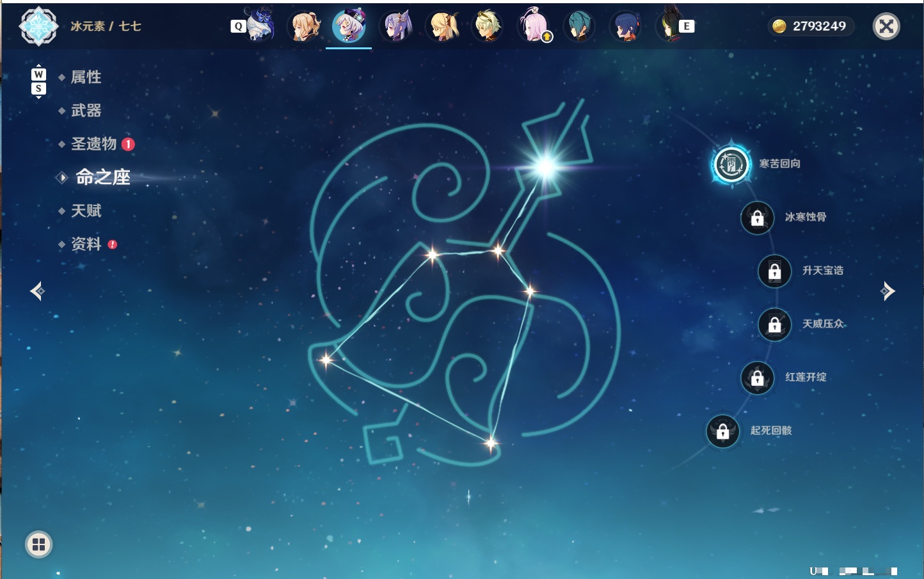Viewport: 924px width, 579px height.
Task: Open the 属性 attributes page
Action: click(86, 77)
